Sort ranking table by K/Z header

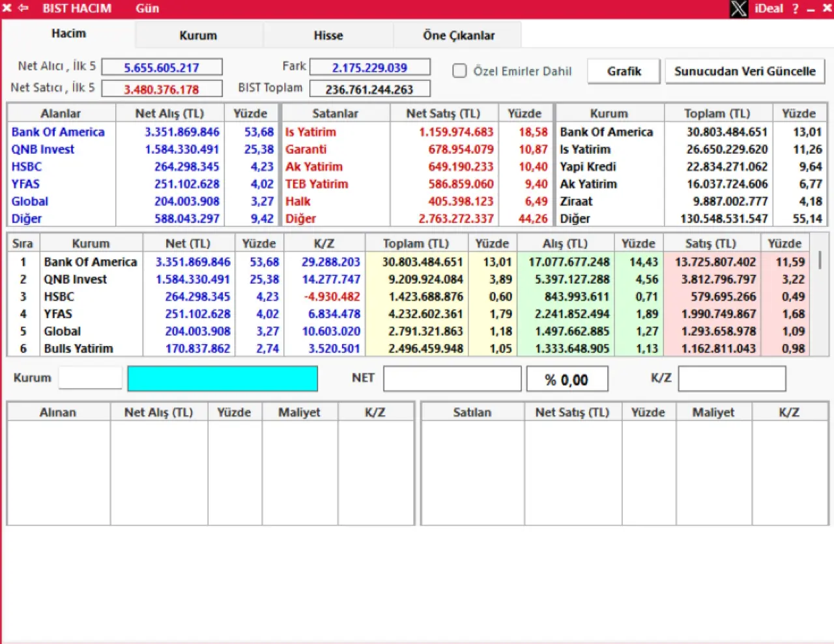(324, 244)
